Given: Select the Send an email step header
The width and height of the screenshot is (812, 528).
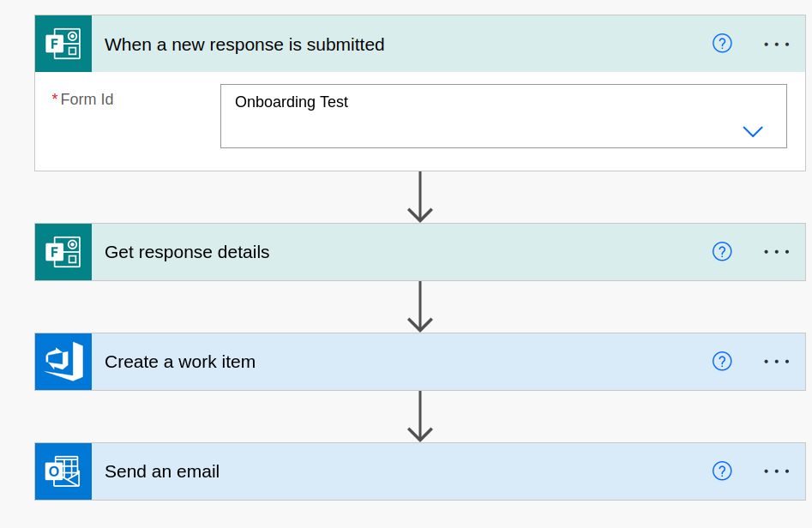Looking at the screenshot, I should point(162,471).
